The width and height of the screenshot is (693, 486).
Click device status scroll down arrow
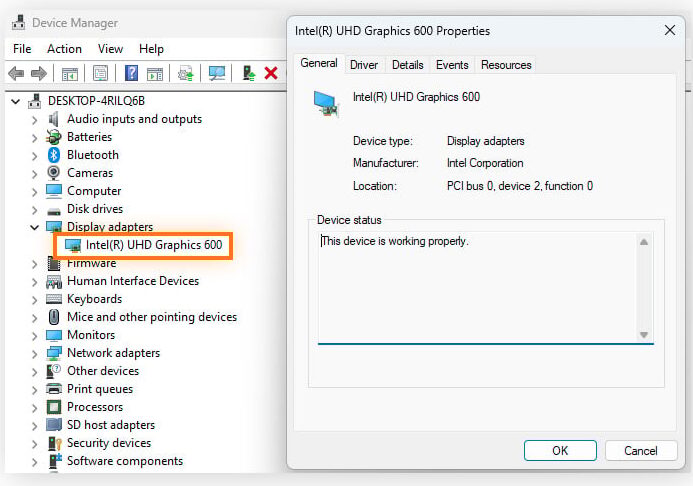tap(644, 335)
